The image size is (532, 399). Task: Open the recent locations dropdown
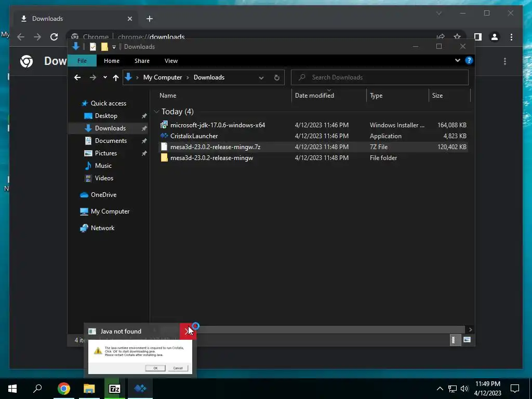point(105,77)
